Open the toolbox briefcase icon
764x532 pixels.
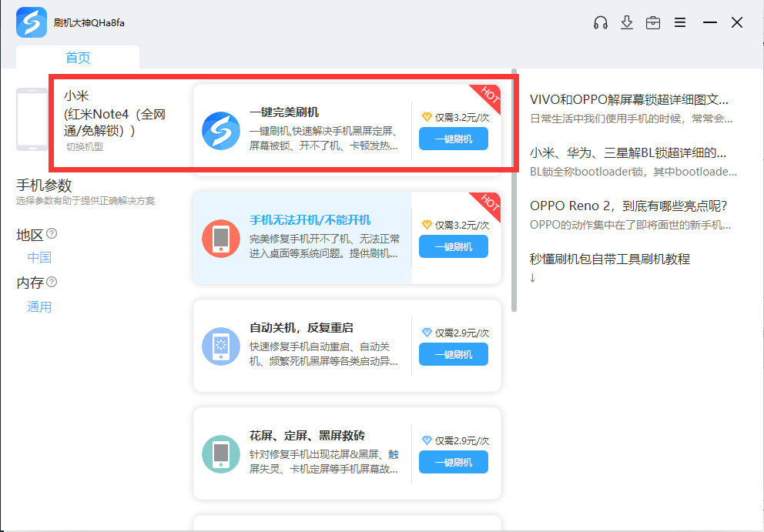point(653,22)
